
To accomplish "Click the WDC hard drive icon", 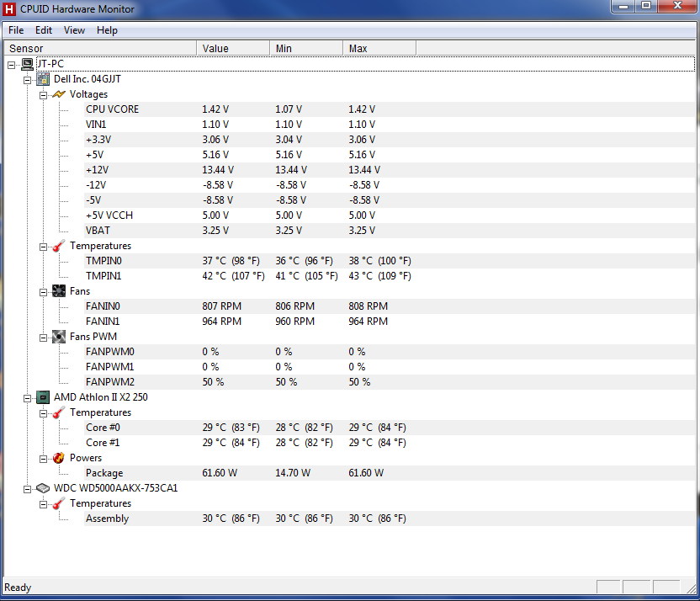I will click(x=43, y=488).
